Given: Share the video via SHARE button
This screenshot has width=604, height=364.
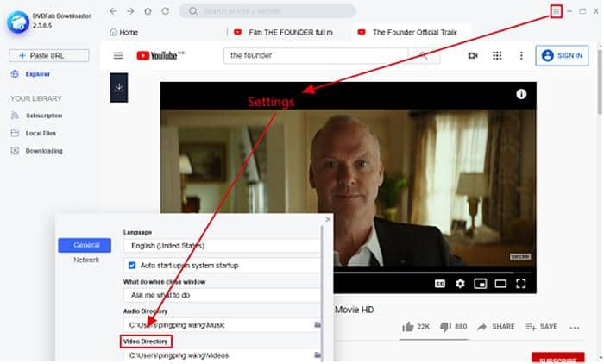Looking at the screenshot, I should coord(496,327).
